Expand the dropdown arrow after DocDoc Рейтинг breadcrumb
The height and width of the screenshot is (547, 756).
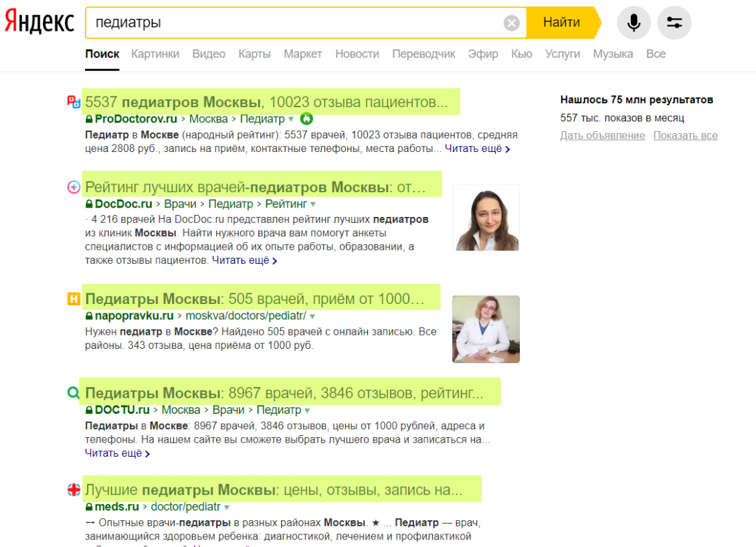[313, 204]
